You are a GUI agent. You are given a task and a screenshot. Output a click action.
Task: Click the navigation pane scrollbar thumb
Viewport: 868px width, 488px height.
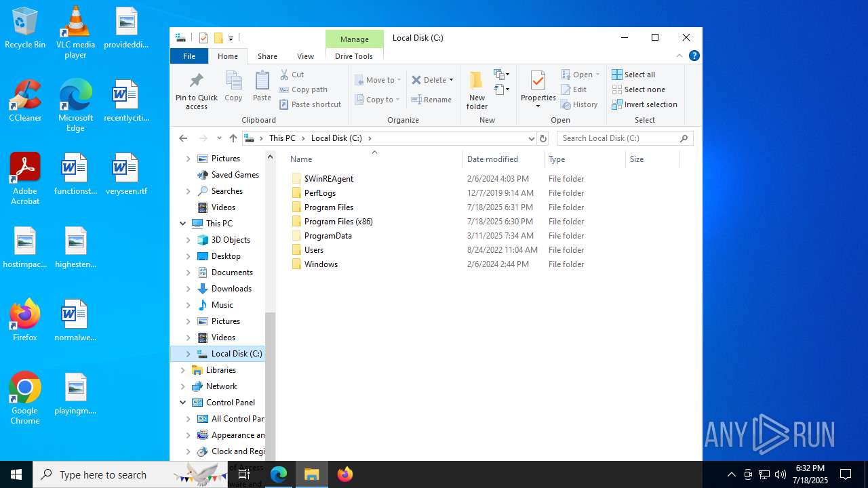pyautogui.click(x=270, y=386)
